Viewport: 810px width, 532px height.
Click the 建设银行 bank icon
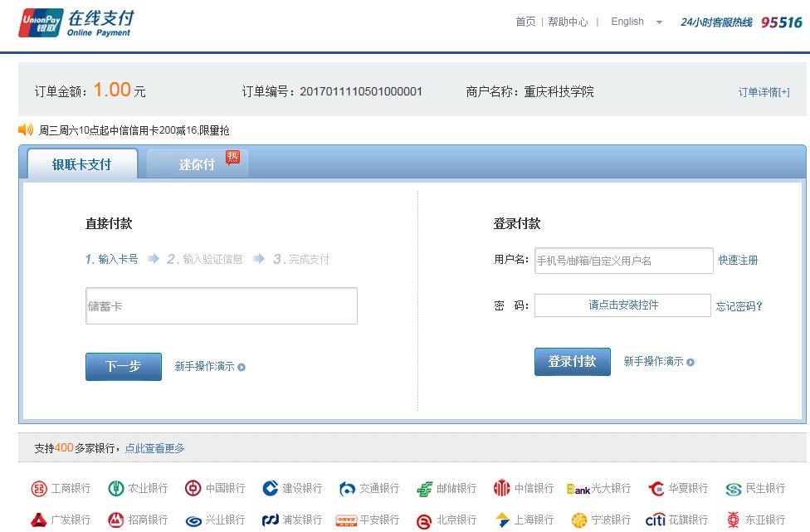(271, 489)
